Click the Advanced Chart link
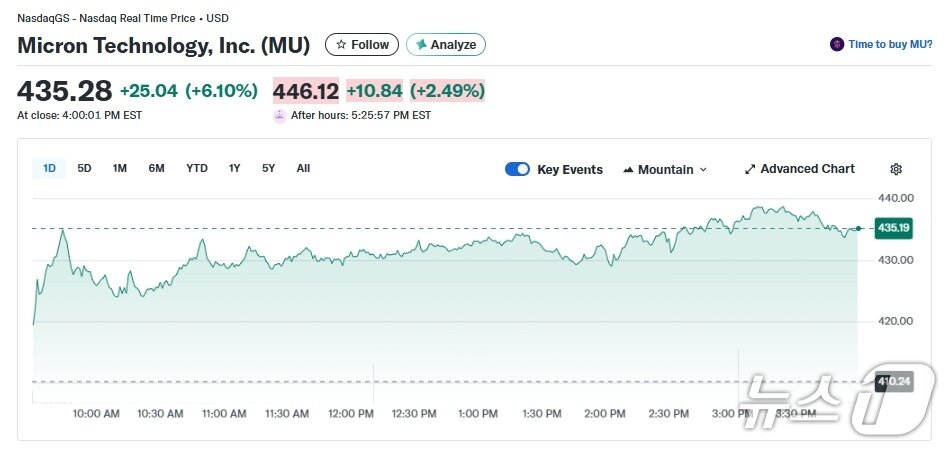This screenshot has width=950, height=450. (807, 169)
